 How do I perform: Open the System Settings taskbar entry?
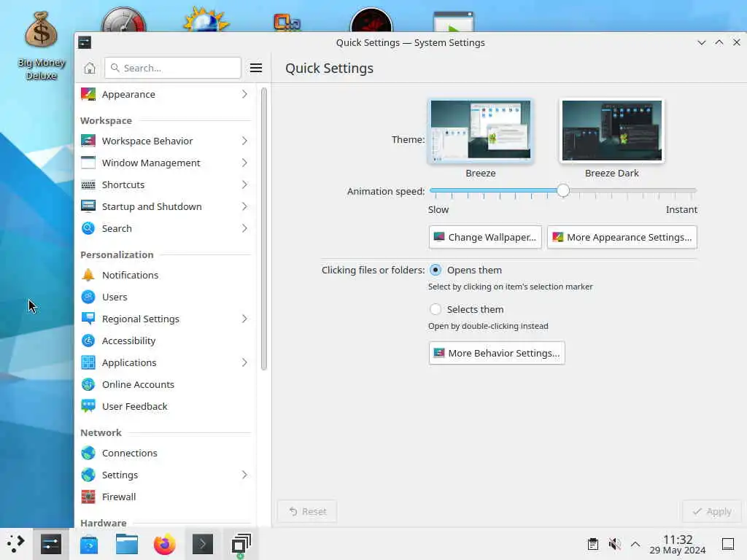click(x=51, y=544)
